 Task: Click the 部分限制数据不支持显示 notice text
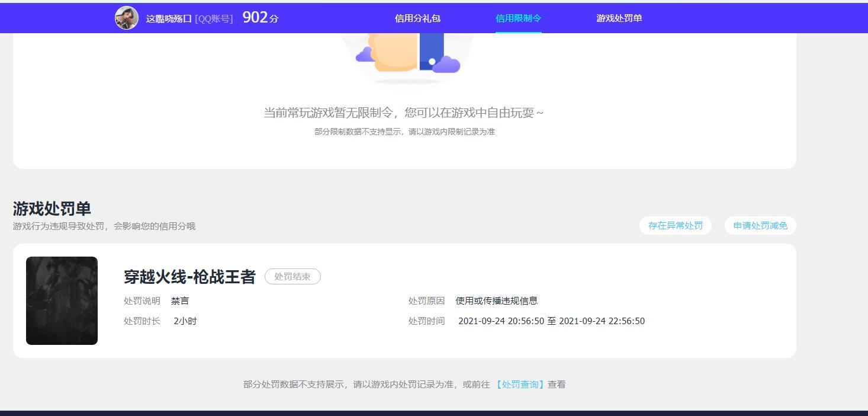point(404,131)
